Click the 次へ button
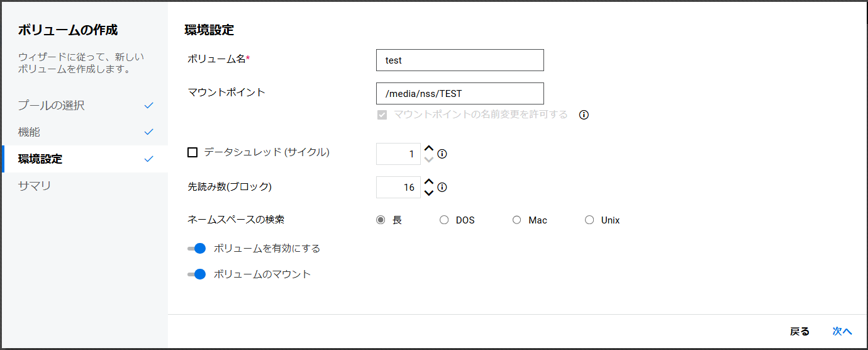 point(842,331)
